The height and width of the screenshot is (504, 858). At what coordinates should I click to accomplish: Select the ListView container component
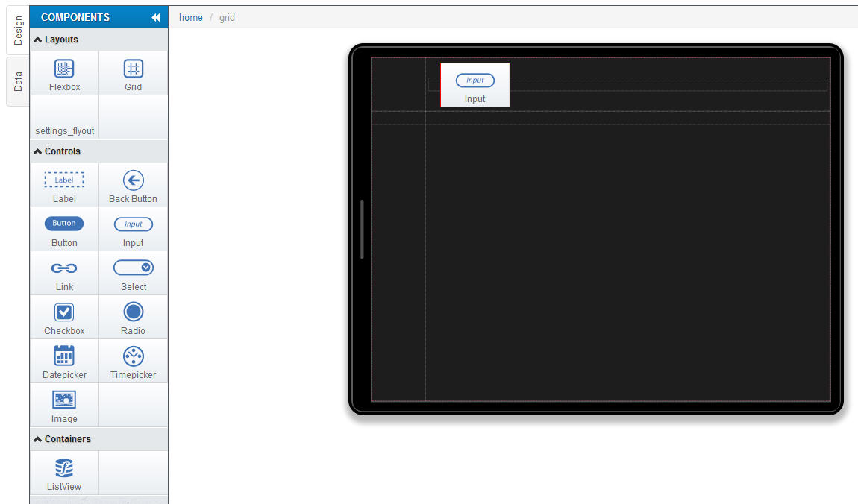tap(64, 473)
